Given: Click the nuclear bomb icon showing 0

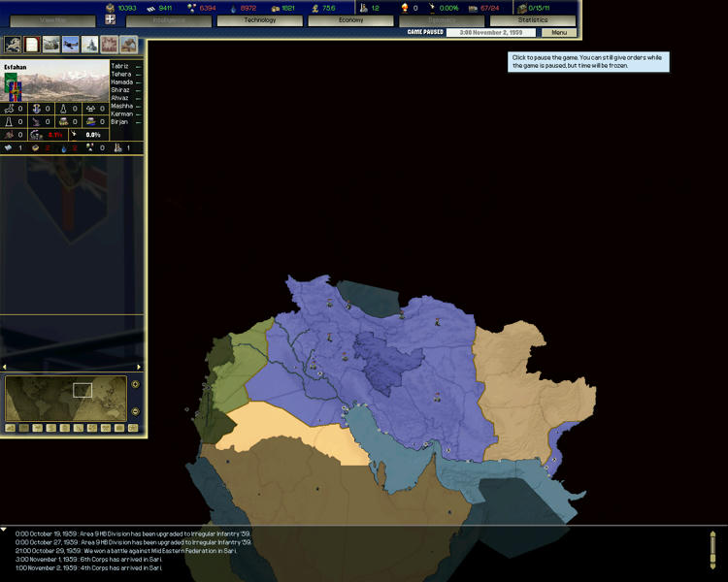Looking at the screenshot, I should [405, 8].
